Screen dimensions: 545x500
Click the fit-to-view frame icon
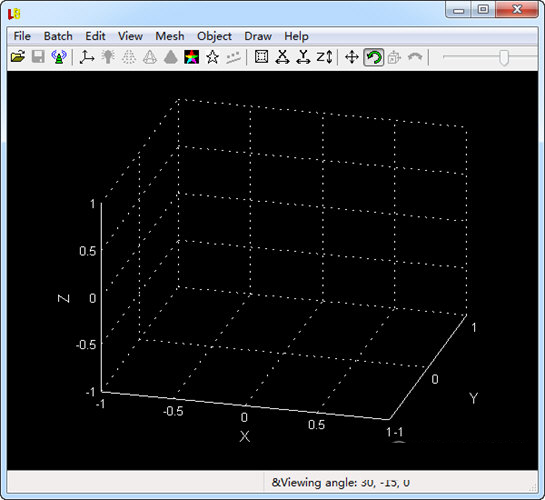[261, 57]
